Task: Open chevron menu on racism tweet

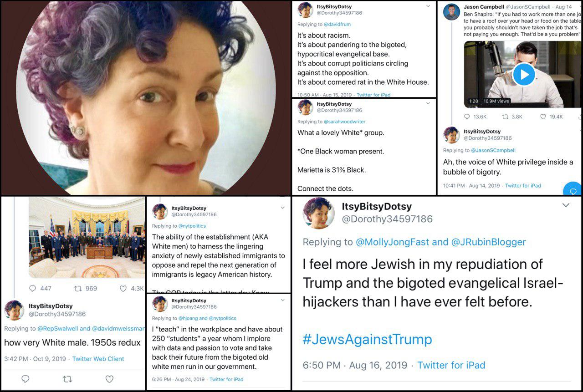Action: 428,6
